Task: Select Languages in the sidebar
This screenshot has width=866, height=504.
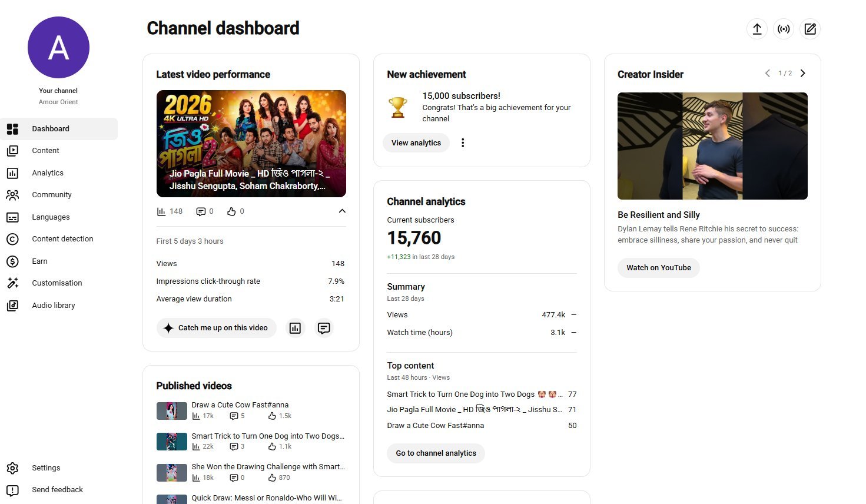Action: [59, 217]
